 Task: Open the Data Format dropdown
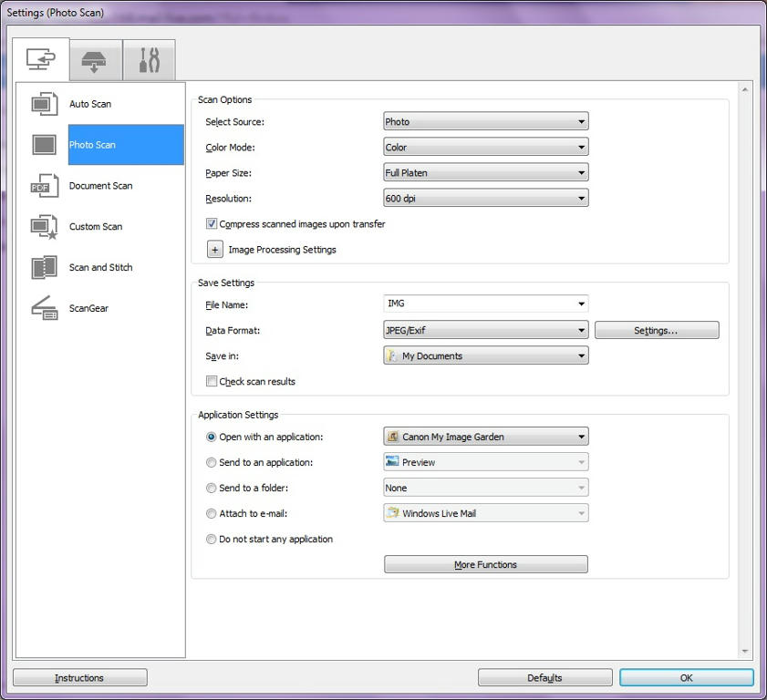(x=485, y=331)
